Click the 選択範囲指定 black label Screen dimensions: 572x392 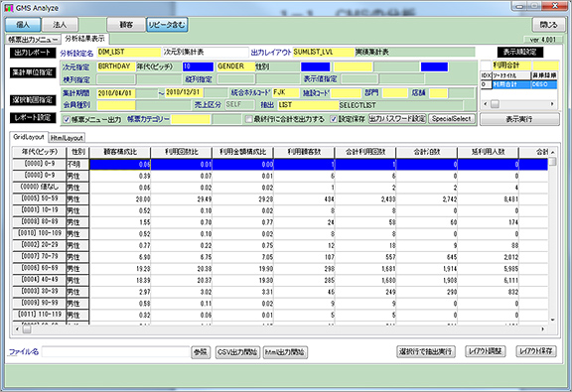click(x=33, y=100)
